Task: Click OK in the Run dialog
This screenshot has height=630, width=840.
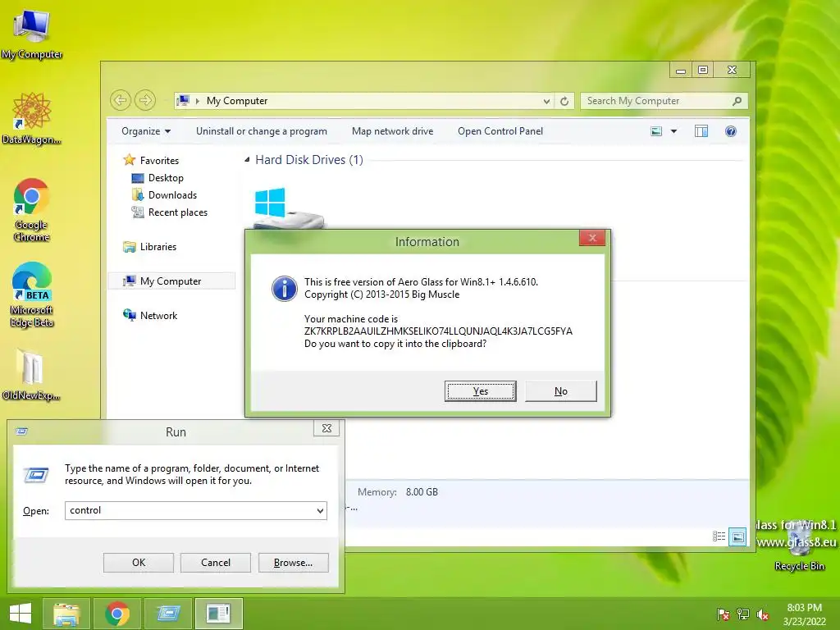Action: coord(139,563)
